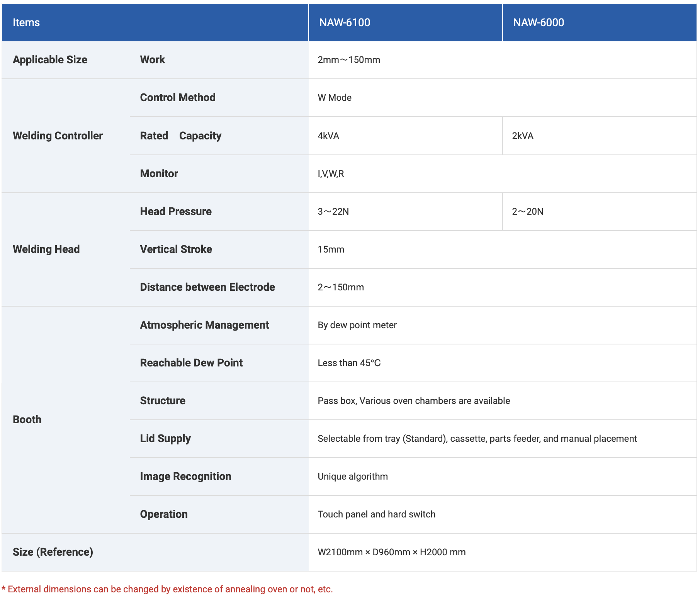
Task: Click the W Mode value cell
Action: coord(335,98)
